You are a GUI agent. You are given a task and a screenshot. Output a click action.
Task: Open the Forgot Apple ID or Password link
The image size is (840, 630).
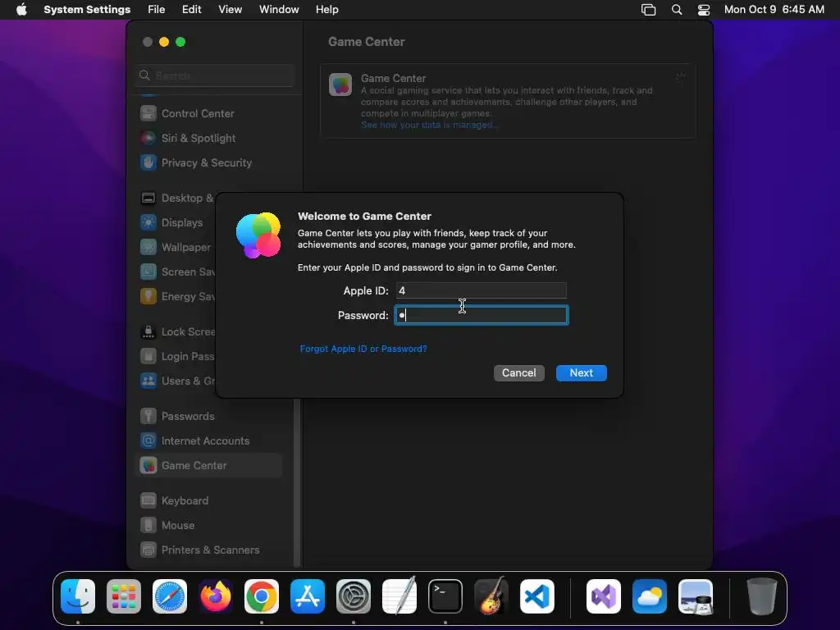tap(363, 349)
